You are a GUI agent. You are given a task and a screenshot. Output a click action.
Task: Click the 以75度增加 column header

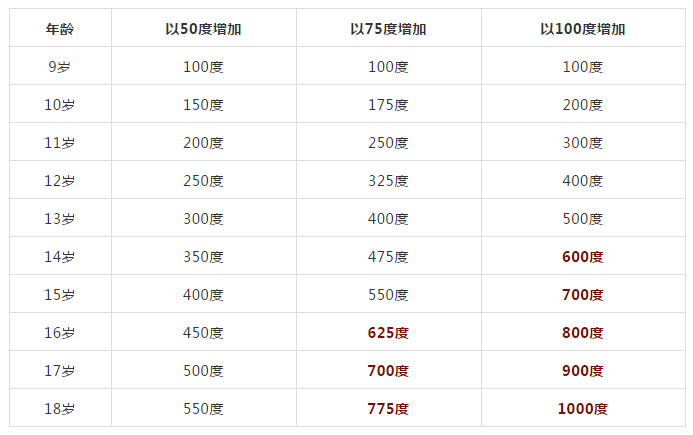point(388,29)
